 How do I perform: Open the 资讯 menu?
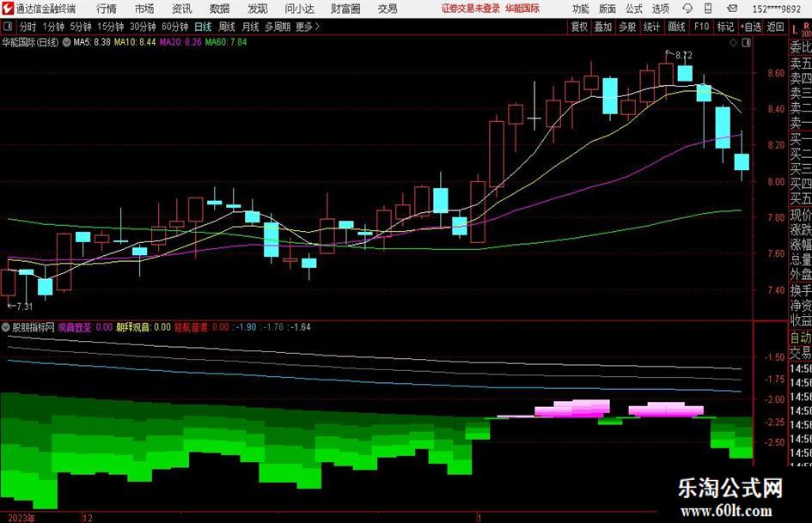tap(182, 9)
